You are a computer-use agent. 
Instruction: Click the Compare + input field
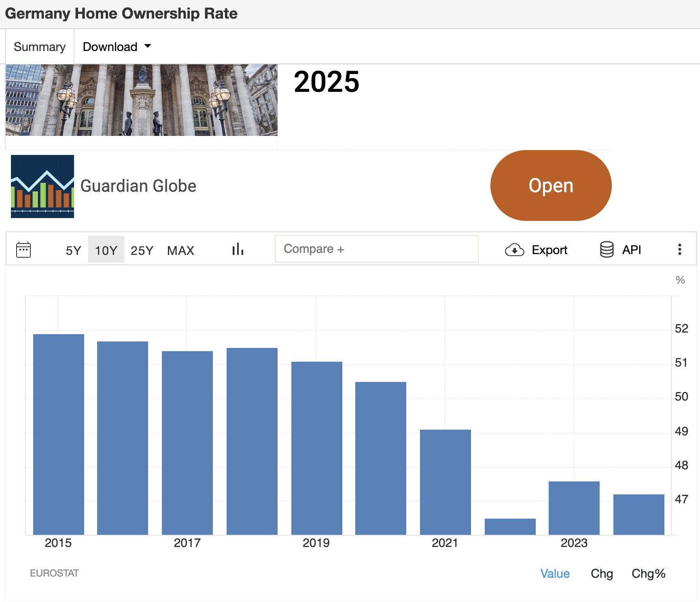(376, 249)
